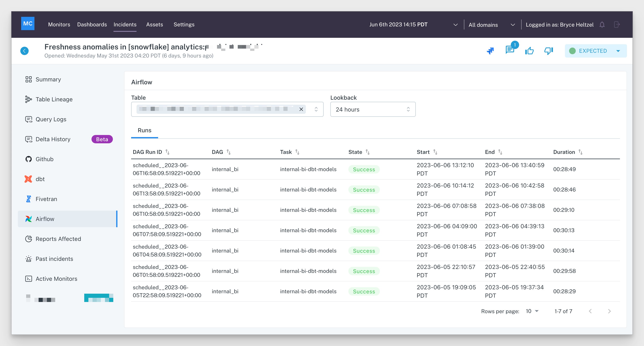
Task: Open the Lookback 24 hours dropdown
Action: point(372,109)
